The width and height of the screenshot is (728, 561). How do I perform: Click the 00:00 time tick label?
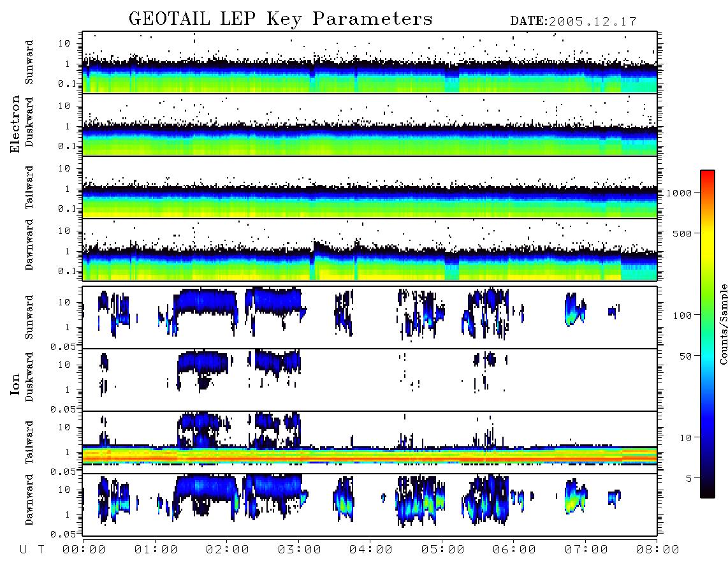coord(84,550)
